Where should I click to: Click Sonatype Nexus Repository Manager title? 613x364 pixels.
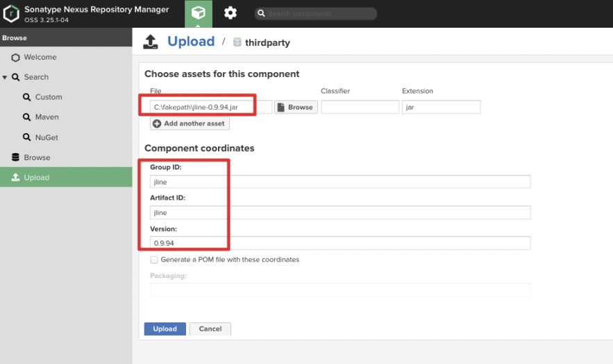click(96, 10)
